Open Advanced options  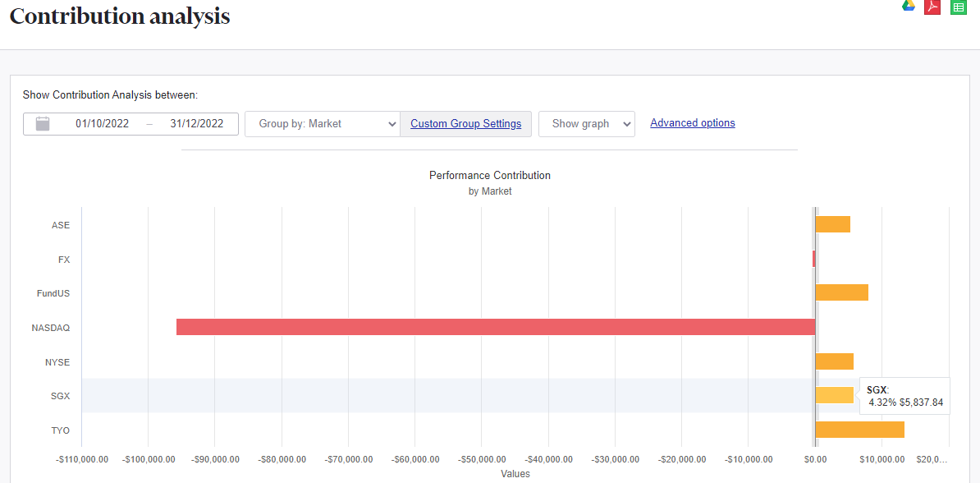click(692, 122)
